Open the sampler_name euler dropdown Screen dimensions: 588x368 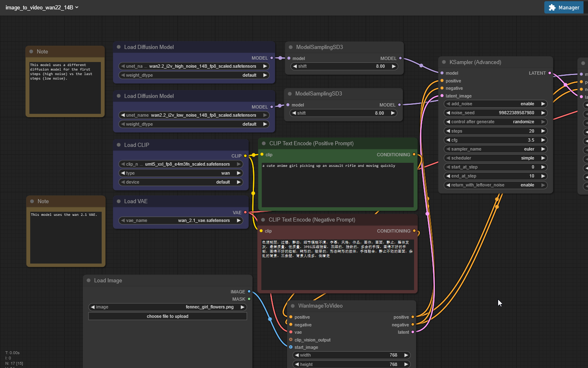495,149
